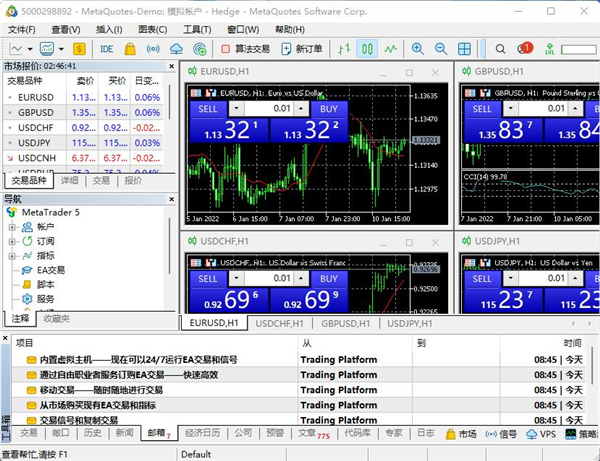This screenshot has width=600, height=461.
Task: Select the 经济日历 economic calendar tab
Action: [203, 434]
